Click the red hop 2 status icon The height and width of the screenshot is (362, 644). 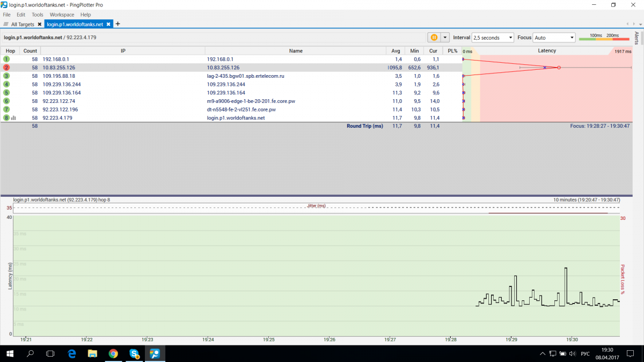[x=6, y=68]
